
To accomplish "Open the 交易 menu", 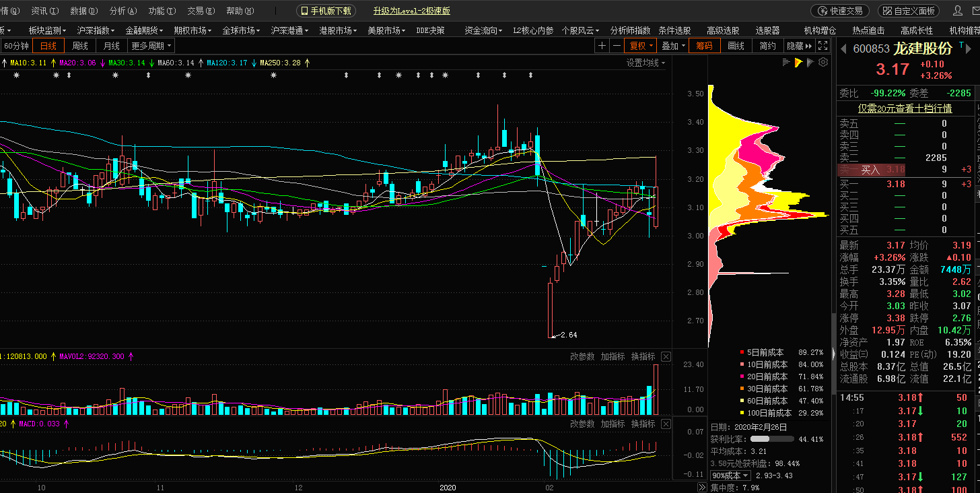I will pos(201,11).
